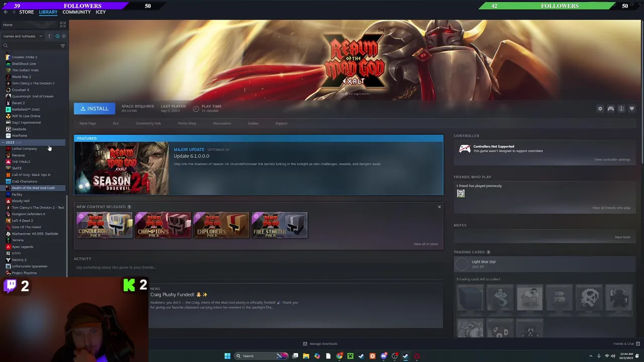Screen dimensions: 644x362
Task: Open the Free Starter Pack thumbnail
Action: (x=280, y=225)
